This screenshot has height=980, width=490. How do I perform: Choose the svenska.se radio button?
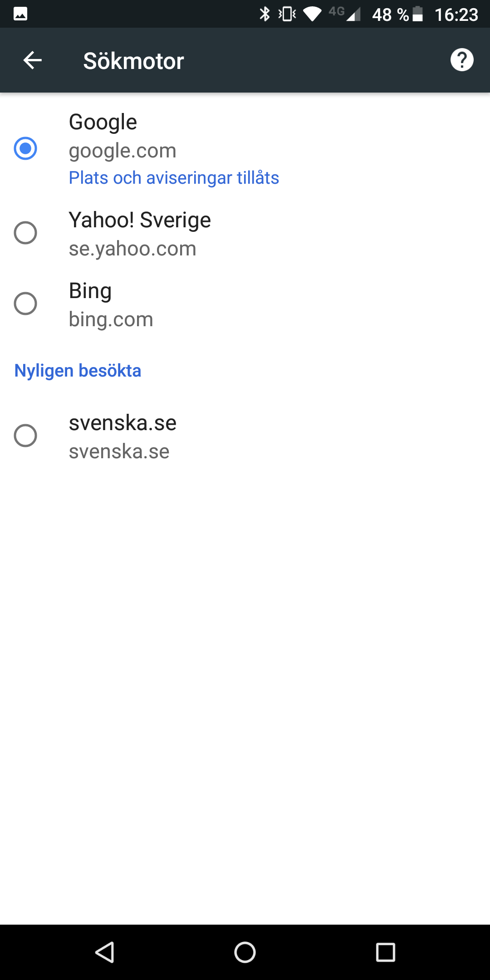tap(25, 436)
